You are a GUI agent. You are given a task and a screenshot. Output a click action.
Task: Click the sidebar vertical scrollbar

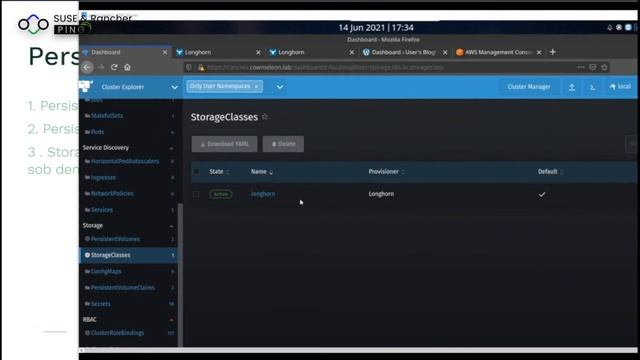click(x=180, y=274)
